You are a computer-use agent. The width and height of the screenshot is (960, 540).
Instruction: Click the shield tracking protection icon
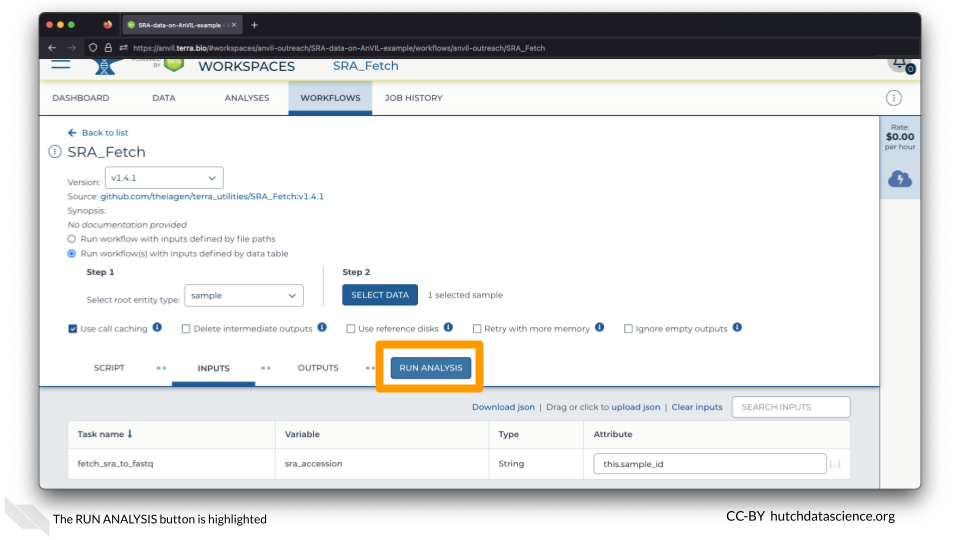[x=93, y=48]
